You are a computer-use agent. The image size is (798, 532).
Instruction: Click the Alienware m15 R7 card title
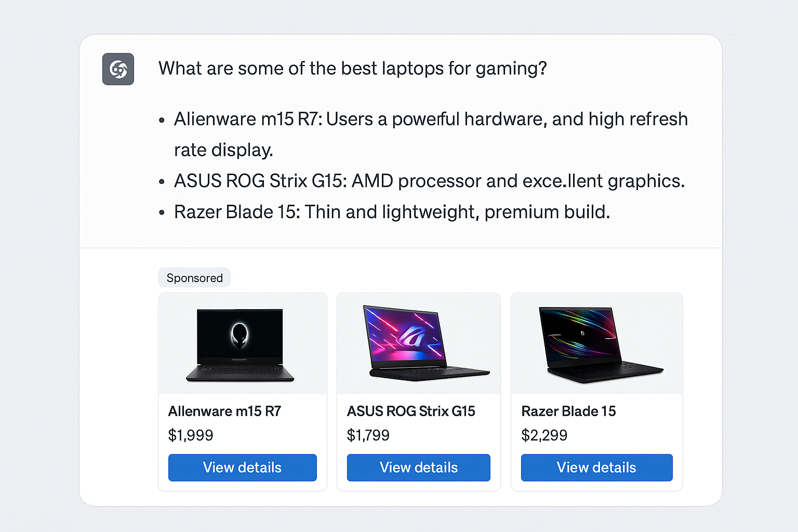tap(224, 411)
